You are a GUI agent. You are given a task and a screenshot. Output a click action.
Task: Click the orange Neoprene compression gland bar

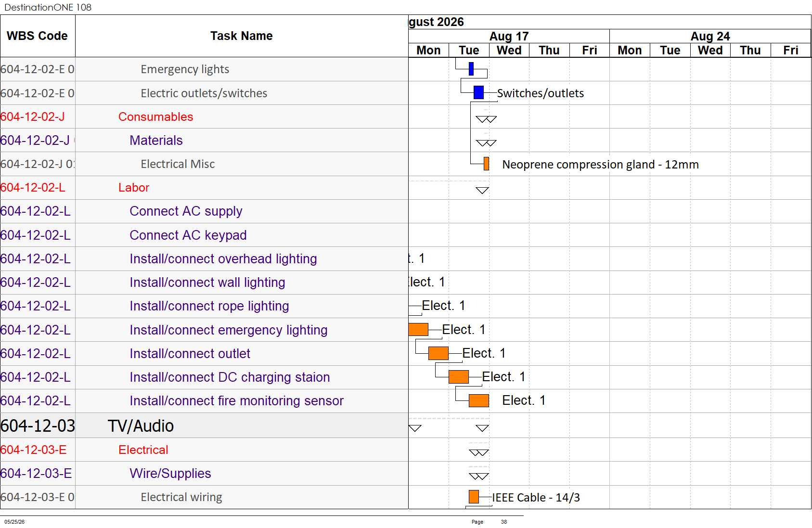pos(486,164)
